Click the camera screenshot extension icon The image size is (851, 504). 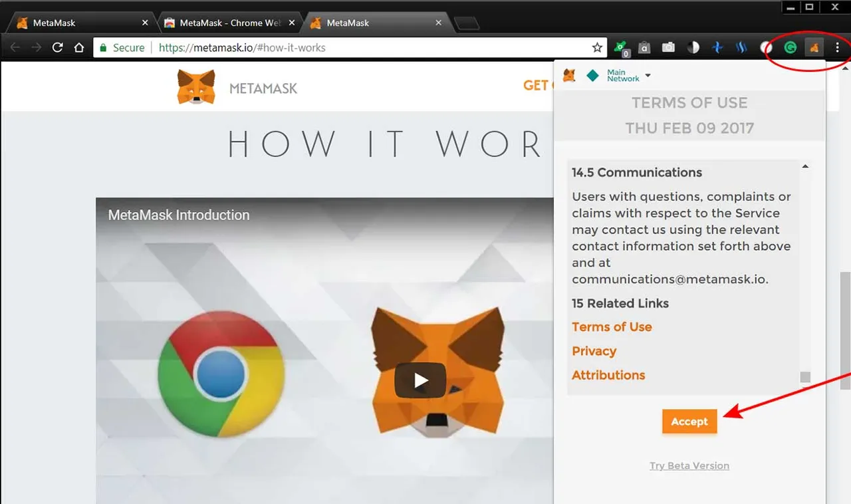click(x=668, y=48)
